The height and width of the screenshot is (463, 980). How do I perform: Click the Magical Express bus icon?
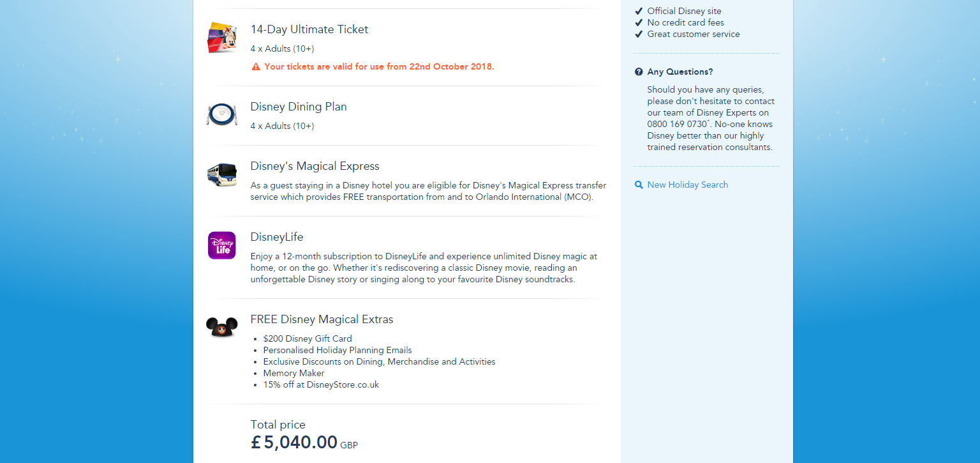point(221,174)
